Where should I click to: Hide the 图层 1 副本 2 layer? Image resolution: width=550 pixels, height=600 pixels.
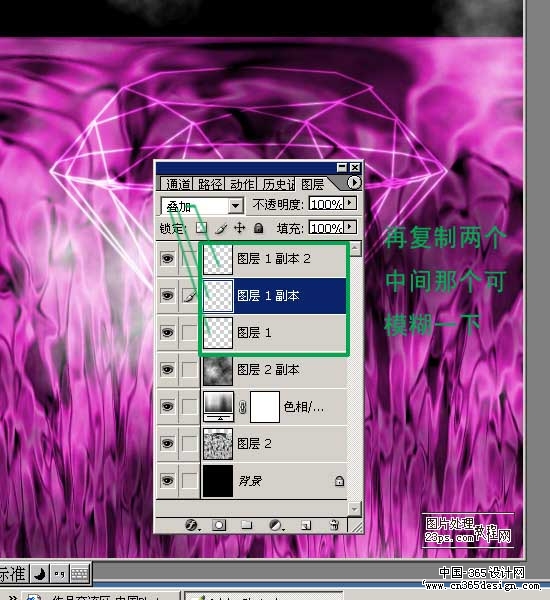[167, 259]
